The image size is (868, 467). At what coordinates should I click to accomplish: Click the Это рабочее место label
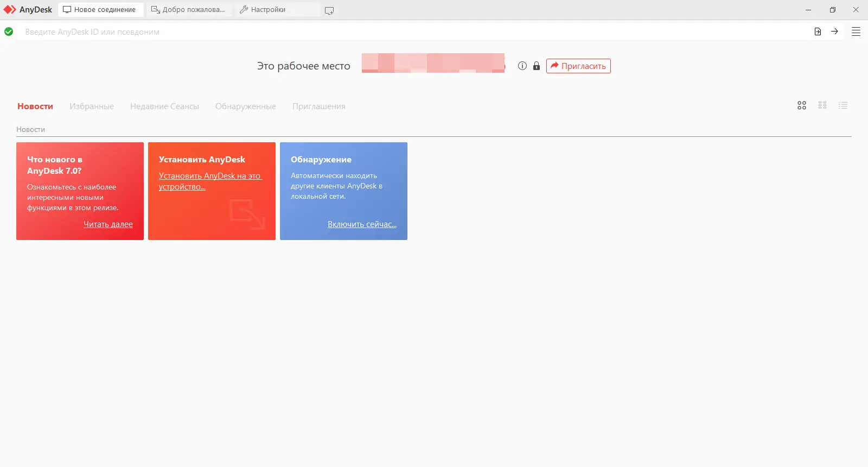click(304, 66)
